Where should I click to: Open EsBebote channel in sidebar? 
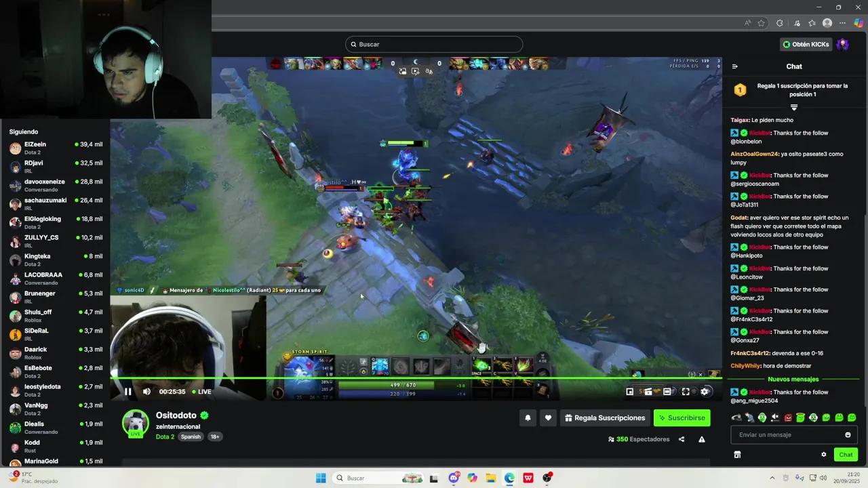[56, 371]
